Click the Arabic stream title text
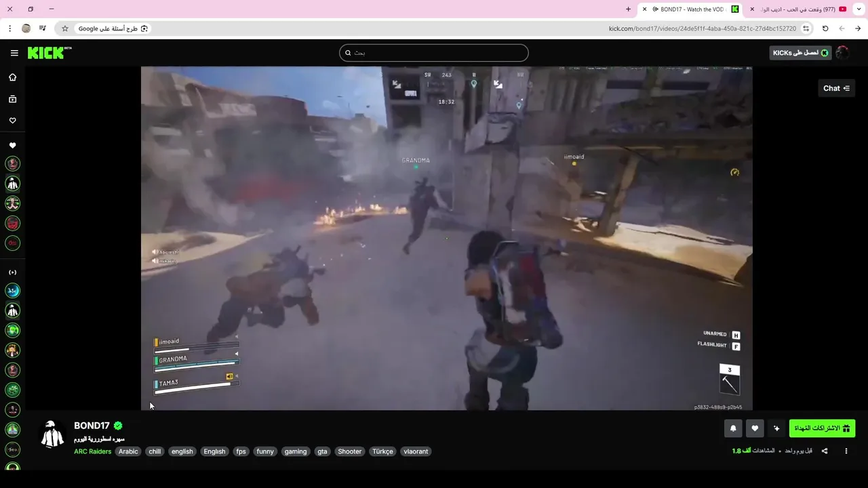 point(99,439)
